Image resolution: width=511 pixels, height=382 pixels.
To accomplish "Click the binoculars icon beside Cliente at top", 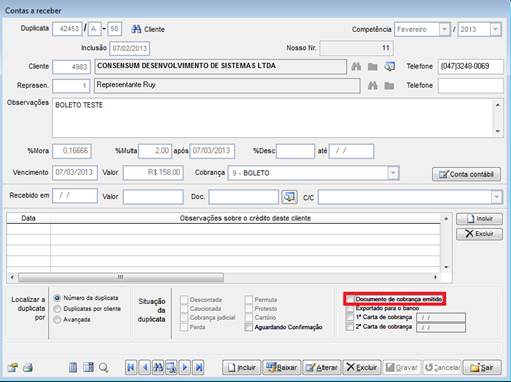I will point(136,29).
